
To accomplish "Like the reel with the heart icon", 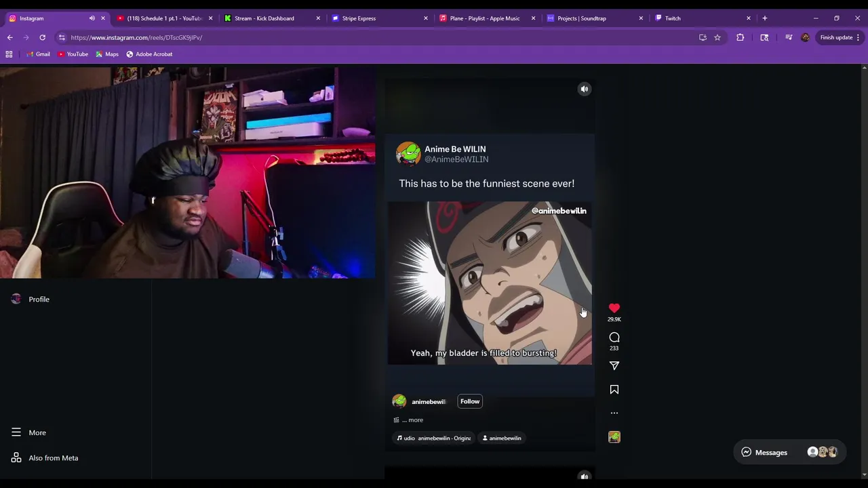I will (x=614, y=308).
